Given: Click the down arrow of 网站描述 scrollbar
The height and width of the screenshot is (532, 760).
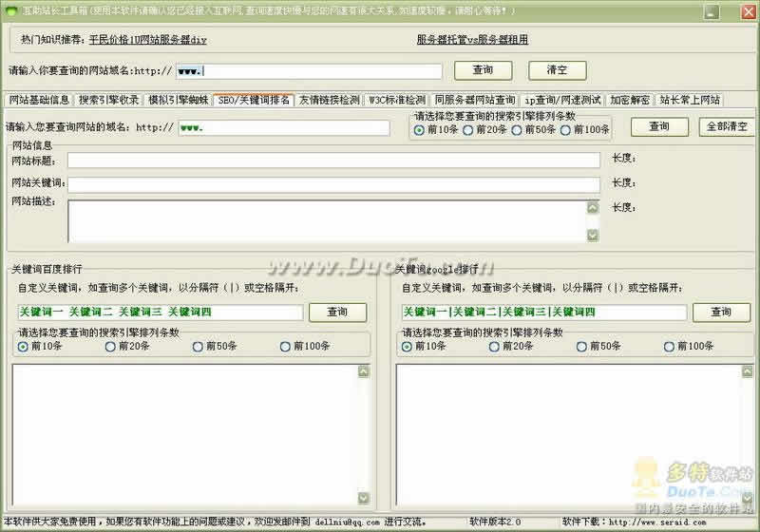Looking at the screenshot, I should coord(592,236).
